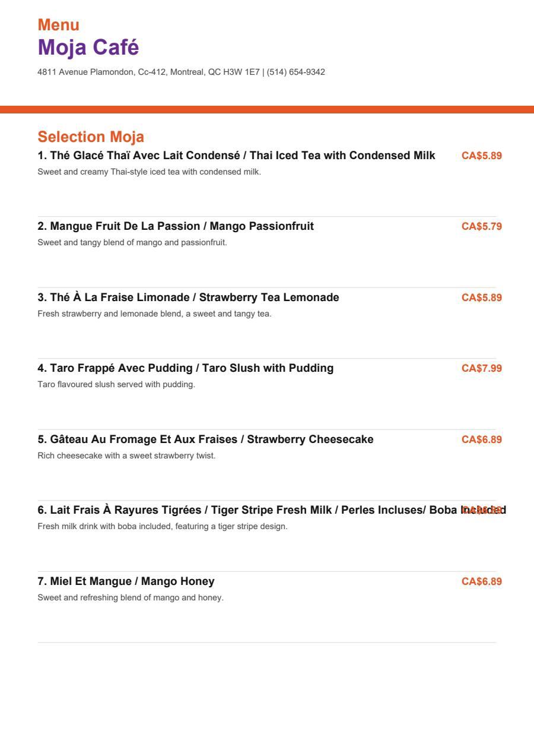Image resolution: width=534 pixels, height=756 pixels.
Task: Click the CA$7.99 price
Action: click(482, 368)
